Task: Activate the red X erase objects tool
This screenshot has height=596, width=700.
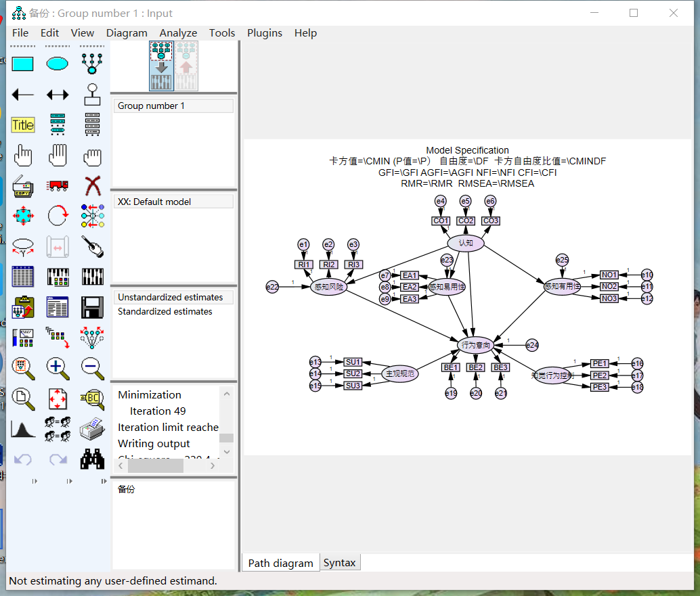Action: pos(92,185)
